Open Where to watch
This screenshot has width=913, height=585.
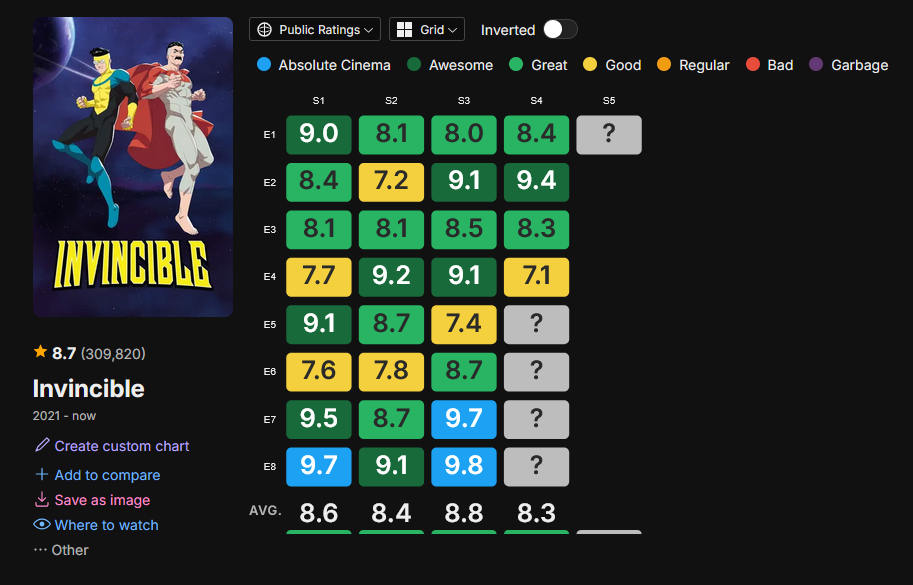pyautogui.click(x=104, y=525)
